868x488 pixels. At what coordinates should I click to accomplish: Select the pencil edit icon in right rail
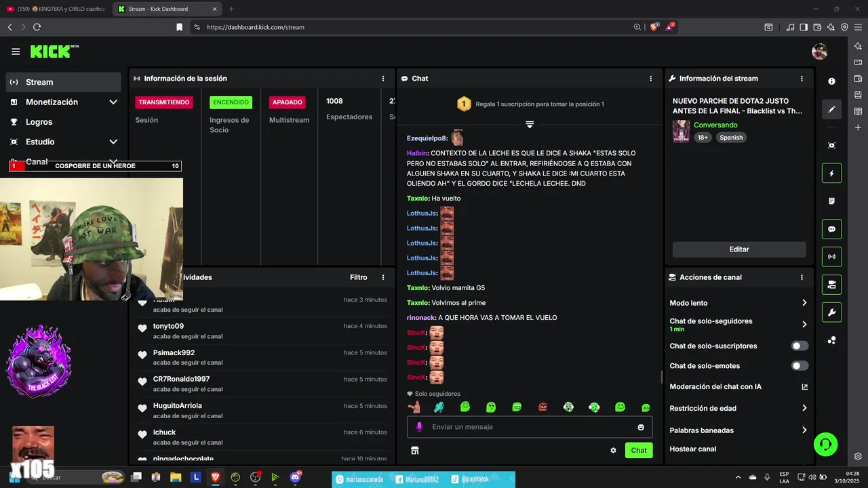(x=832, y=109)
